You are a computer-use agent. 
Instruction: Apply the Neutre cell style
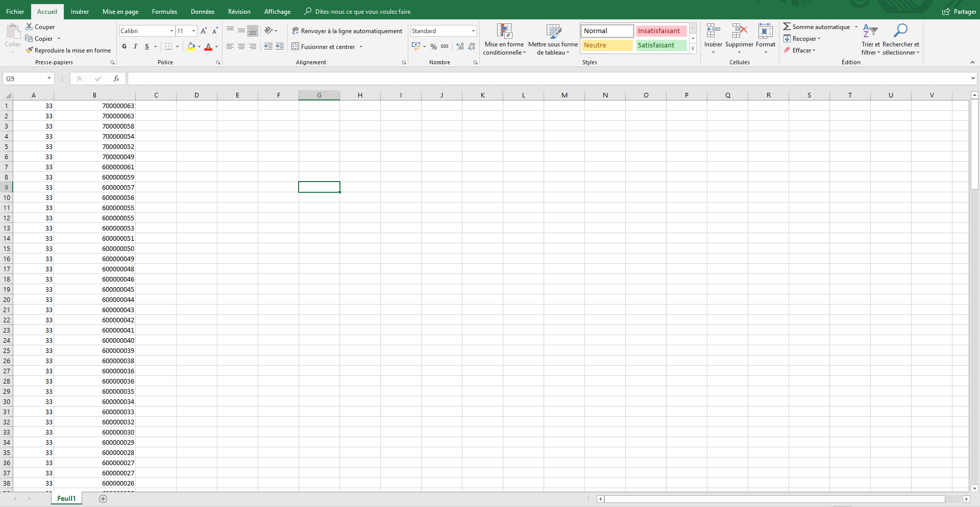click(607, 45)
